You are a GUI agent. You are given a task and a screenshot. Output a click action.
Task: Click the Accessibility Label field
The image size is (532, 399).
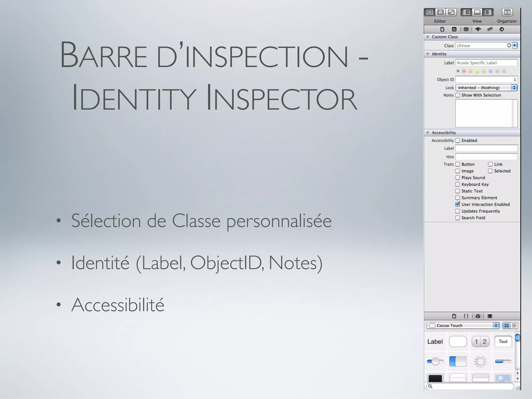point(486,148)
